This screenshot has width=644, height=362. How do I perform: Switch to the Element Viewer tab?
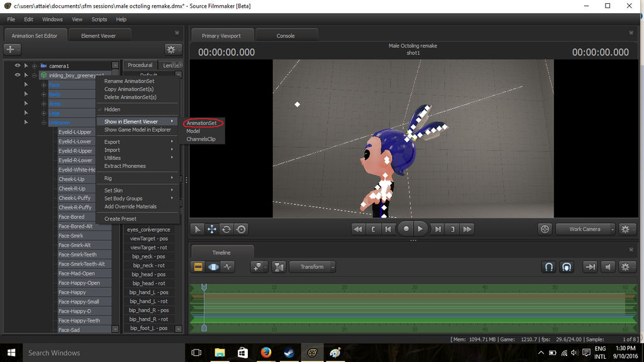99,36
